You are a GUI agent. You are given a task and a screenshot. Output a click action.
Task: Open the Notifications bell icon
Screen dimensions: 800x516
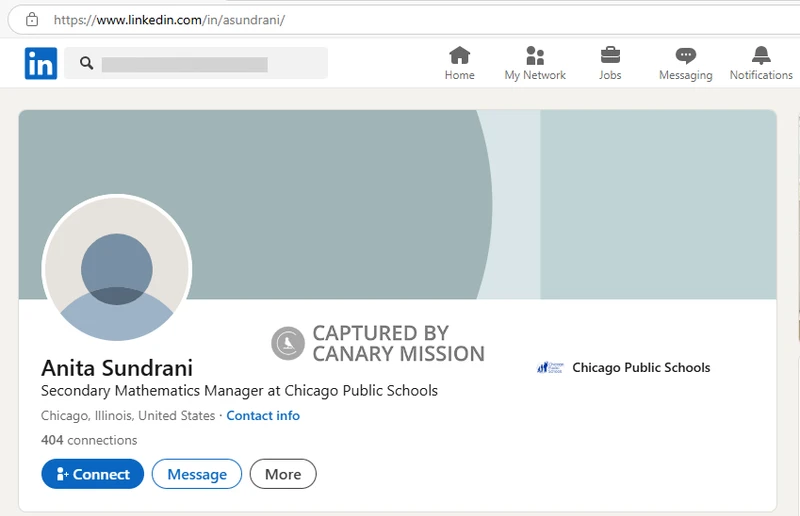point(761,55)
